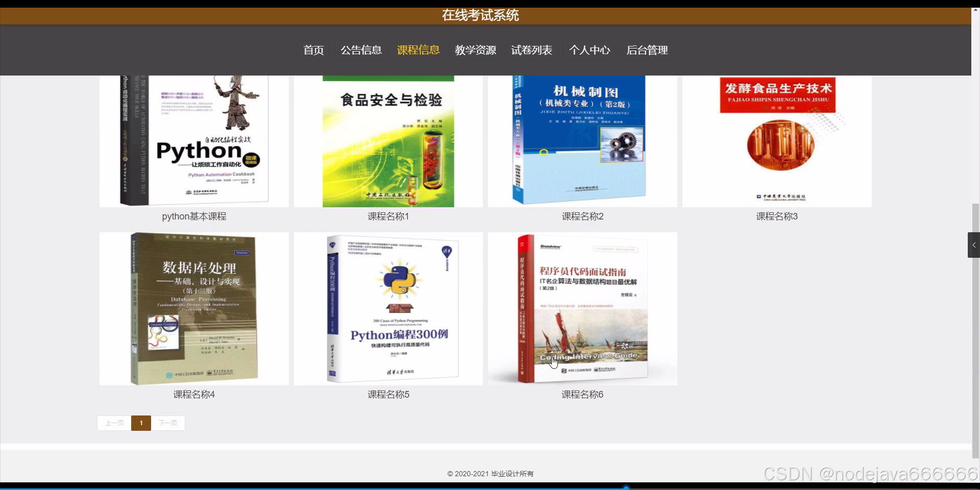The image size is (980, 490).
Task: Go to 个人中心 personal center
Action: click(589, 50)
